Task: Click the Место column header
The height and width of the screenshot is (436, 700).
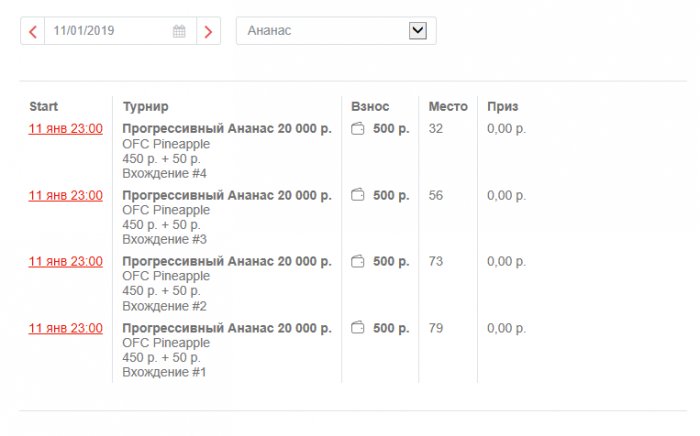Action: (x=448, y=106)
